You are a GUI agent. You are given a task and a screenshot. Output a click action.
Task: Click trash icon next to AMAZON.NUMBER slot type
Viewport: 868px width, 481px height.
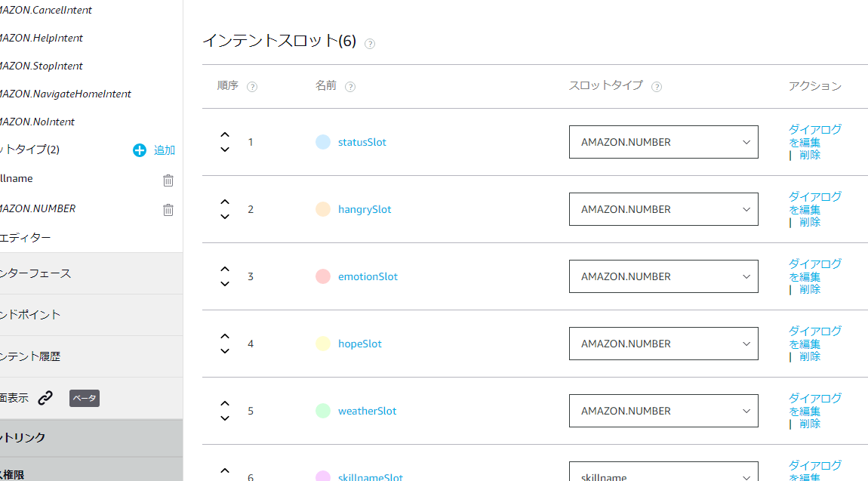[x=168, y=209]
